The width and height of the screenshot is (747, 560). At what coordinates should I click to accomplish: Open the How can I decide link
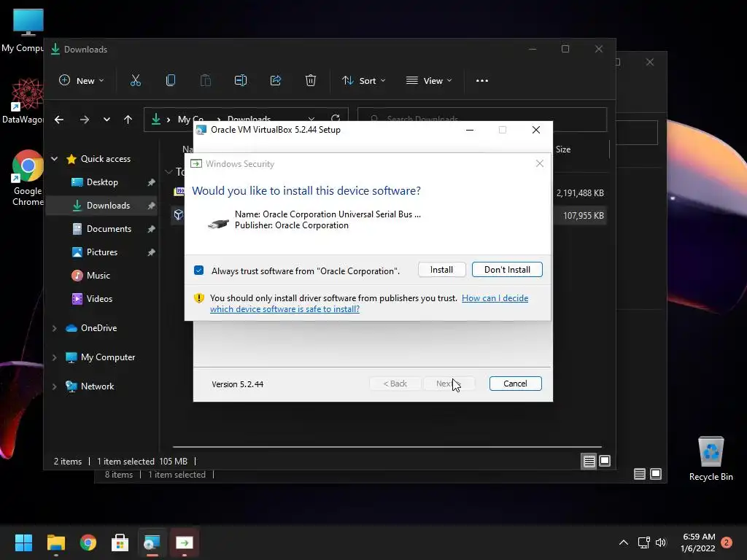(x=495, y=298)
